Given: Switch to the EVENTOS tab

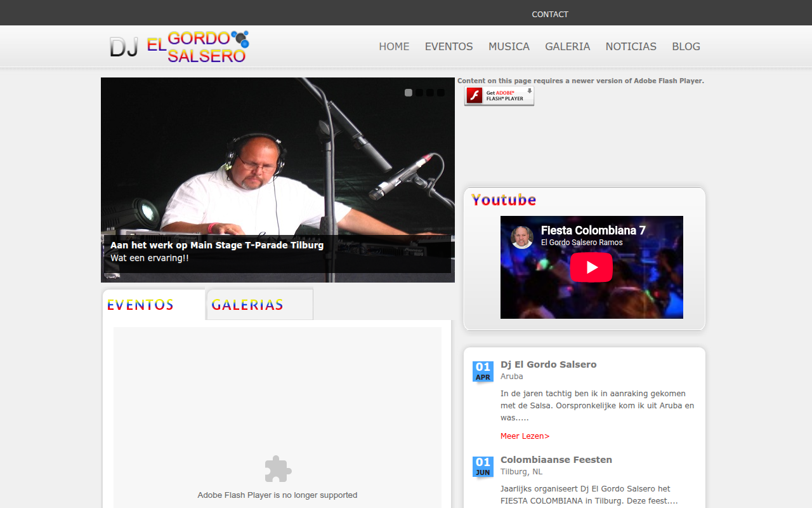Looking at the screenshot, I should click(154, 305).
